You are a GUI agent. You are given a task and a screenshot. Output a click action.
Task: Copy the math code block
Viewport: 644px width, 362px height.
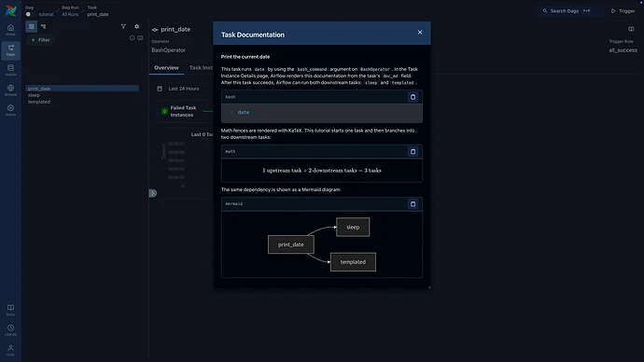coord(413,151)
